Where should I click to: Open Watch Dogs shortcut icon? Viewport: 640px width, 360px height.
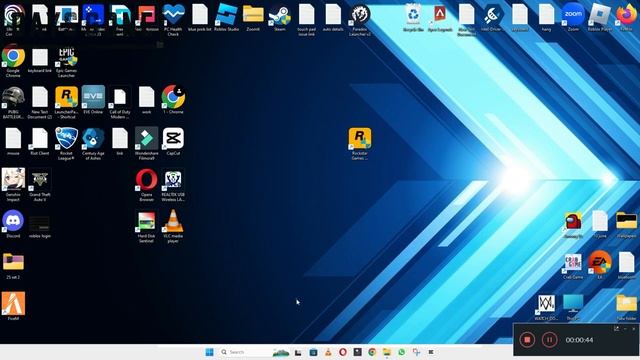546,304
